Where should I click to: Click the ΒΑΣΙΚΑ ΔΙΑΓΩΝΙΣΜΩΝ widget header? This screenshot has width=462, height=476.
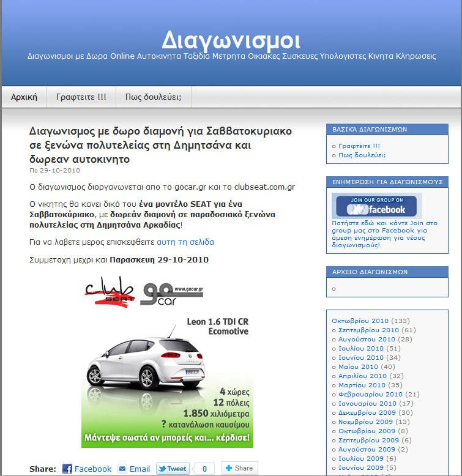pyautogui.click(x=387, y=129)
